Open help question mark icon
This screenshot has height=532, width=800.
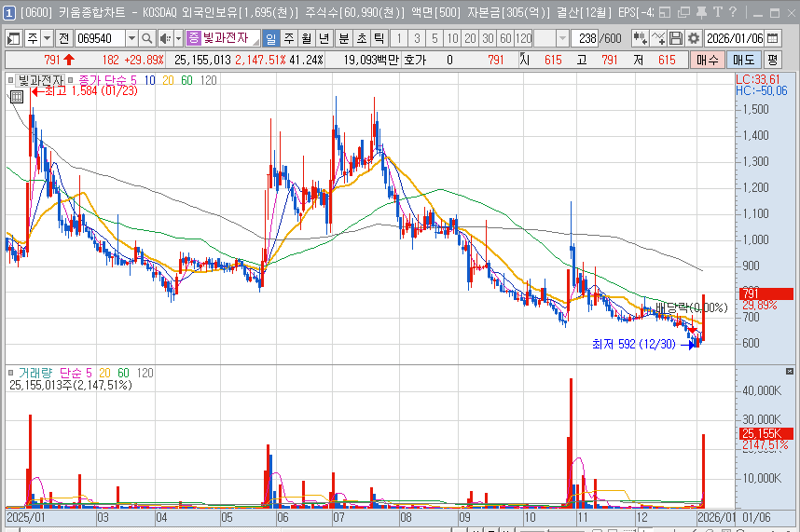(733, 12)
